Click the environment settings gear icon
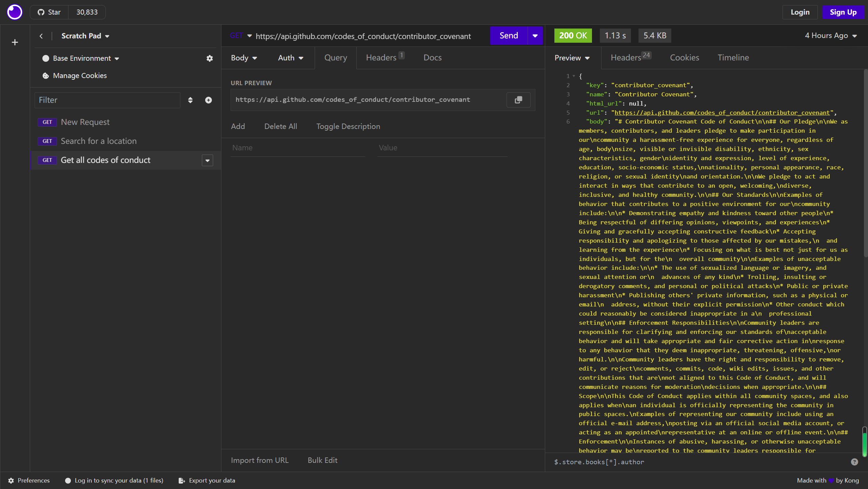Screen dimensions: 868x489 tap(210, 58)
